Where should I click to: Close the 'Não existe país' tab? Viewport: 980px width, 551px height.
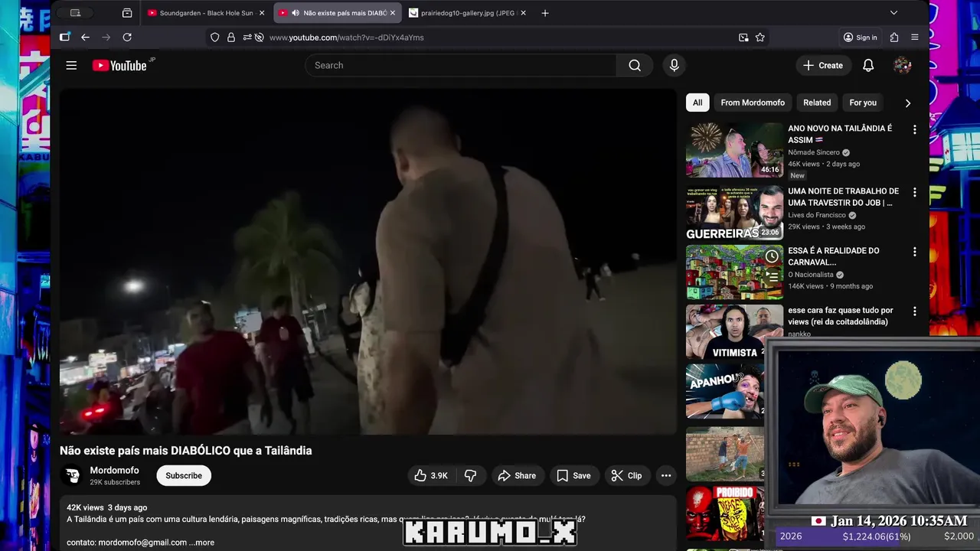coord(393,13)
